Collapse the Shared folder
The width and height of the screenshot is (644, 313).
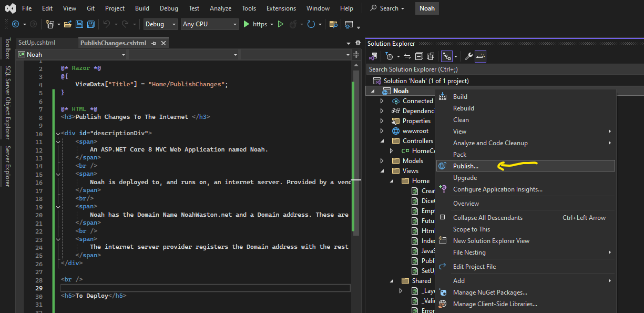click(392, 281)
